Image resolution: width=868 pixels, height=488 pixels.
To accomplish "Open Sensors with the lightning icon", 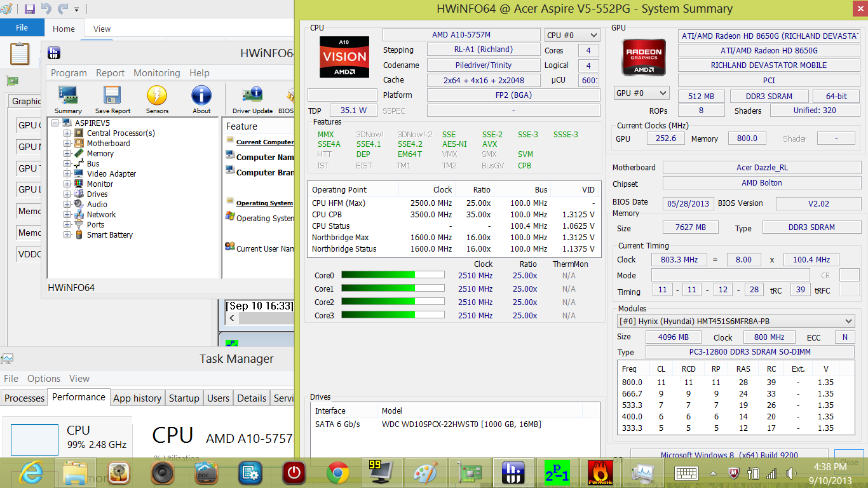I will (157, 100).
